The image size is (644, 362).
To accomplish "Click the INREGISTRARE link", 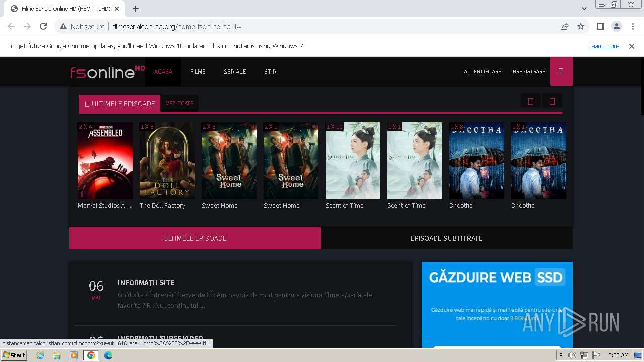I will pos(528,71).
